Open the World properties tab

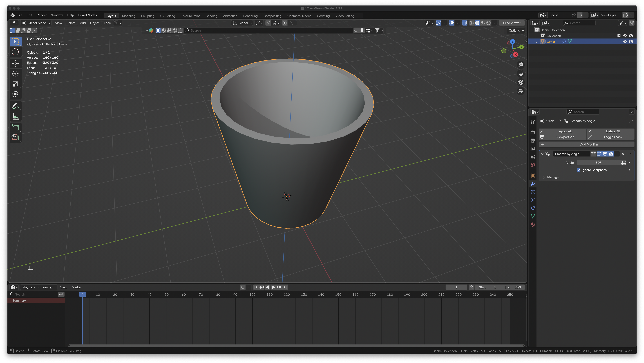tap(533, 165)
